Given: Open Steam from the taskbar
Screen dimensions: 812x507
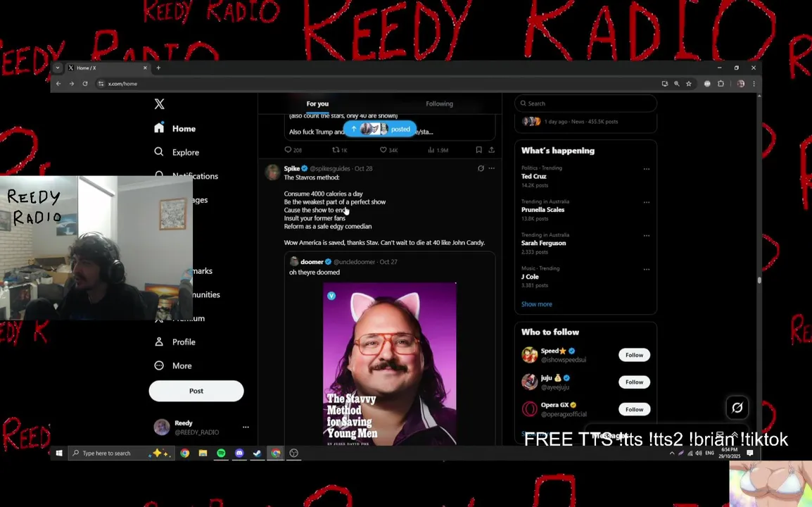Looking at the screenshot, I should point(258,453).
